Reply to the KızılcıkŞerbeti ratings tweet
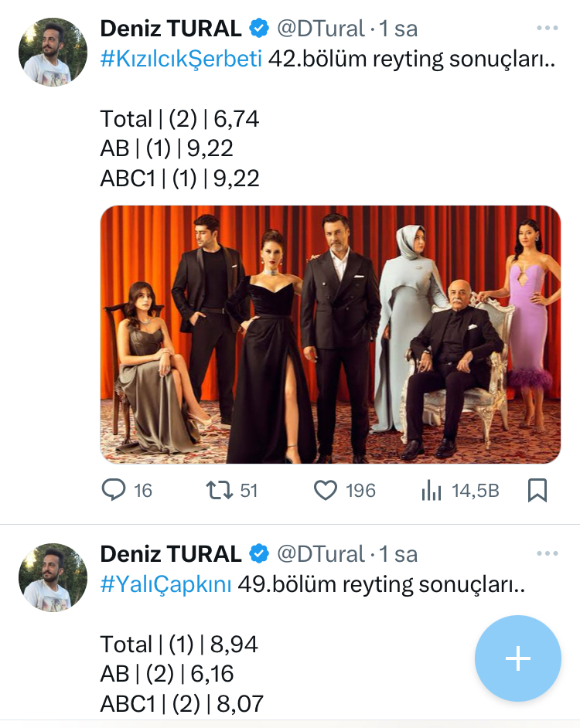Image resolution: width=580 pixels, height=728 pixels. coord(114,490)
